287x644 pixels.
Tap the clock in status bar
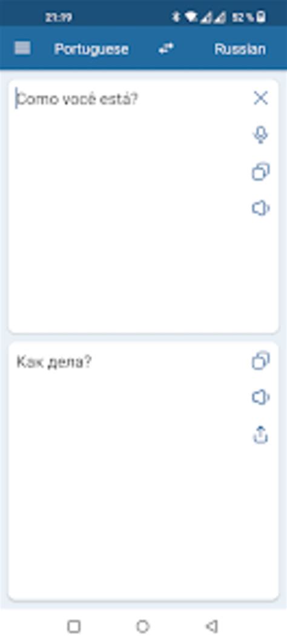point(59,17)
